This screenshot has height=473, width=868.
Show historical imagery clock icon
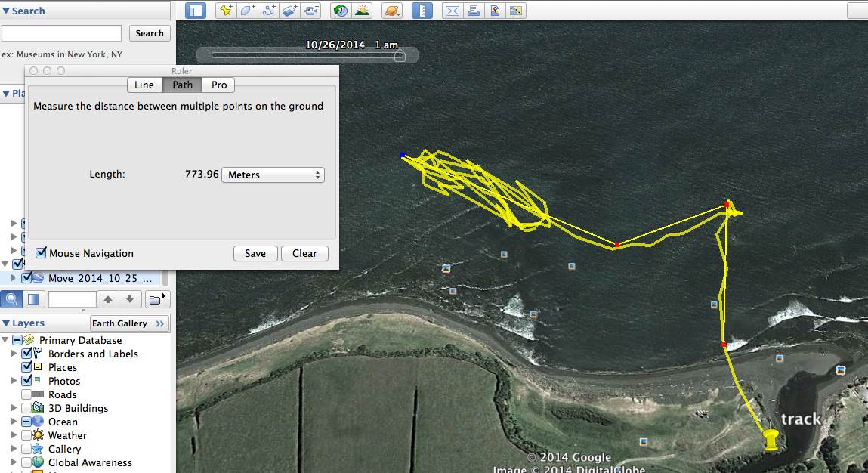coord(341,11)
